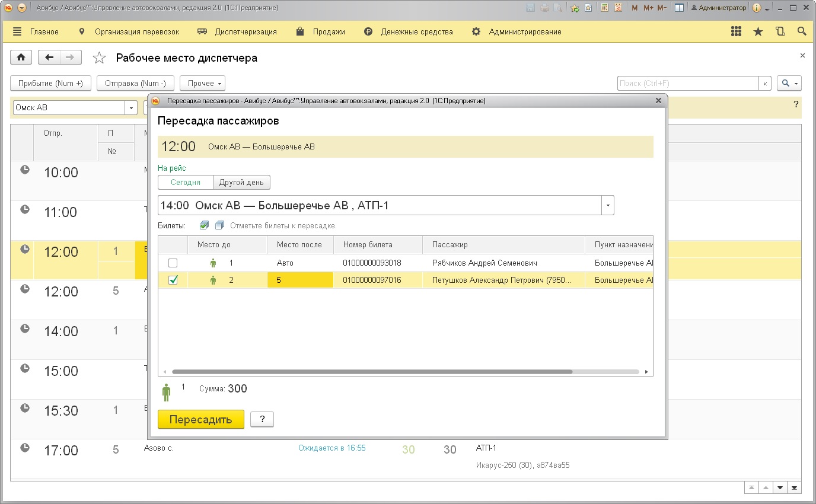Screen dimensions: 816x504
Task: Click the tickets table horizontal scrollbar
Action: (368, 372)
